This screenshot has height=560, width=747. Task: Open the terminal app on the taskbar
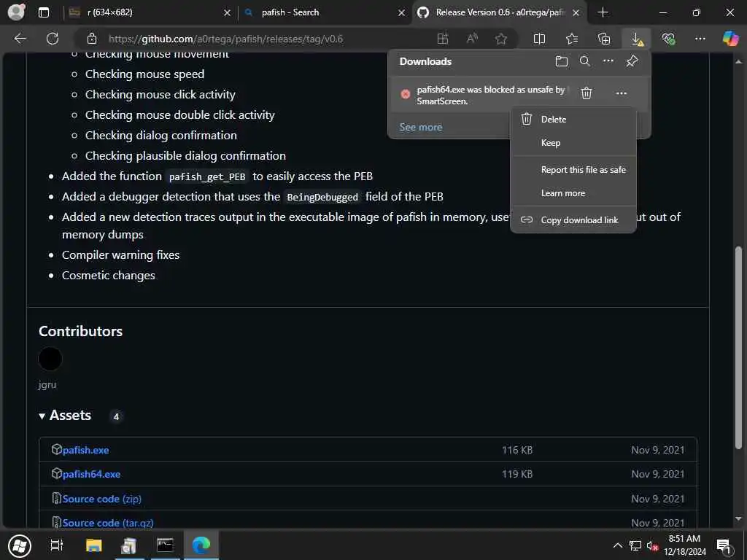(x=165, y=545)
